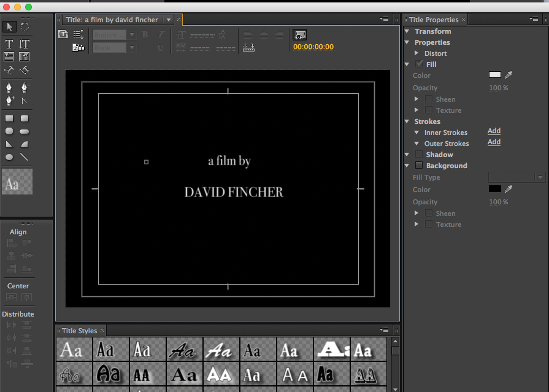Toggle the Fill checkbox
Screen dimensions: 549x392
[x=419, y=64]
